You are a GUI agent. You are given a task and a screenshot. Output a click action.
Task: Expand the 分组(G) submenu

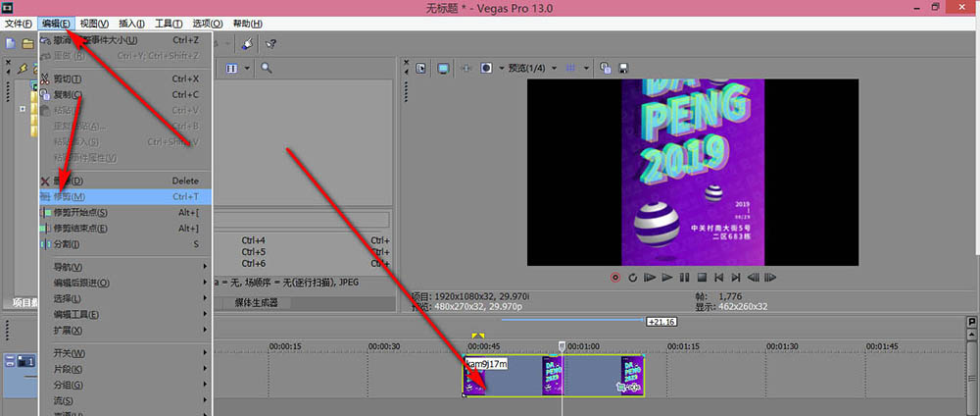(125, 385)
